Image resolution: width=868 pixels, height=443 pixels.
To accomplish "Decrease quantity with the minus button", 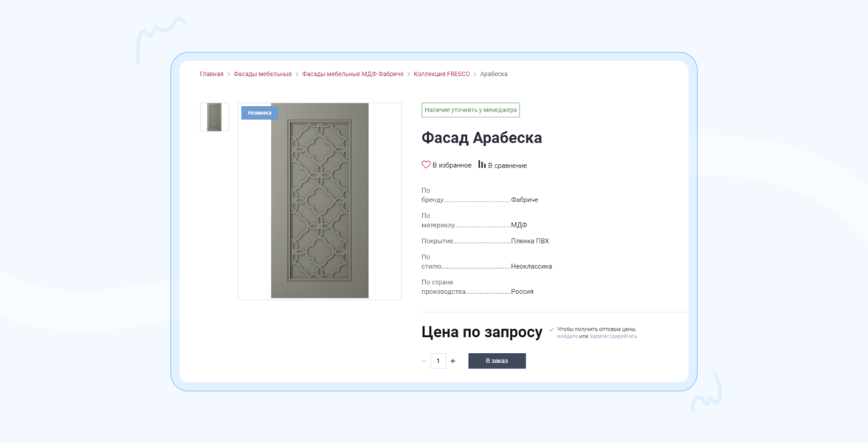I will click(424, 361).
